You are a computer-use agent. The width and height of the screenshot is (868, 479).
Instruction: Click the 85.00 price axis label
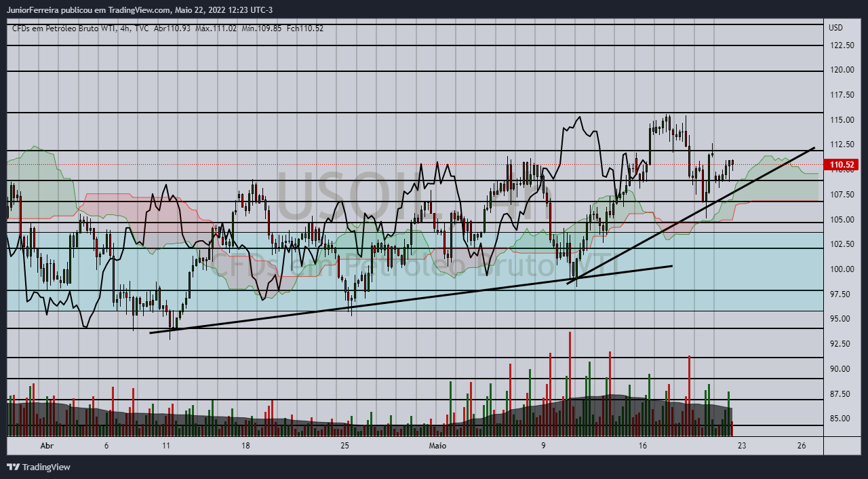[842, 419]
